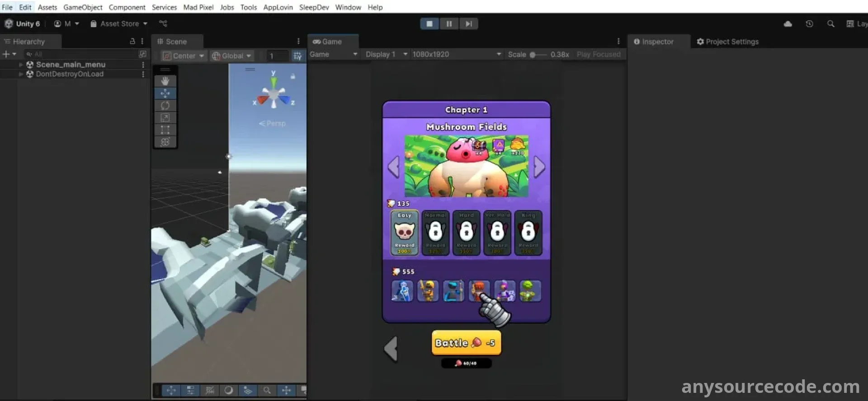Toggle the Hierarchy panel lock
The image size is (868, 401).
132,41
